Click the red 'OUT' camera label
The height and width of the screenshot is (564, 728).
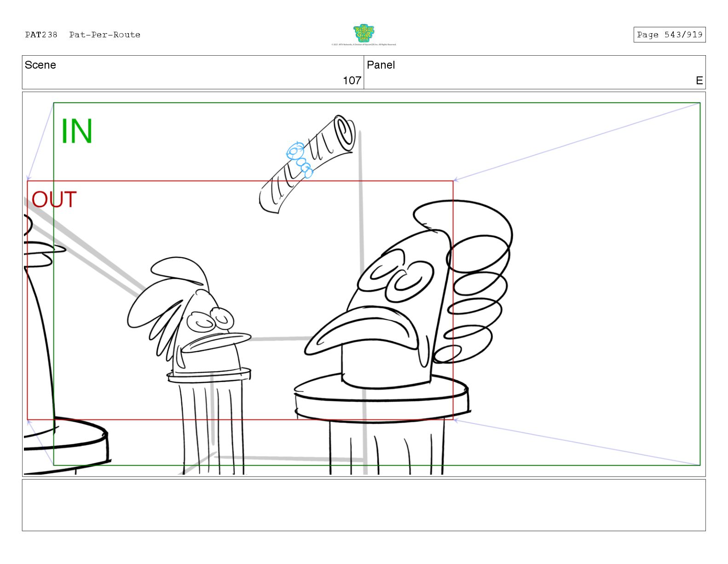pyautogui.click(x=54, y=199)
